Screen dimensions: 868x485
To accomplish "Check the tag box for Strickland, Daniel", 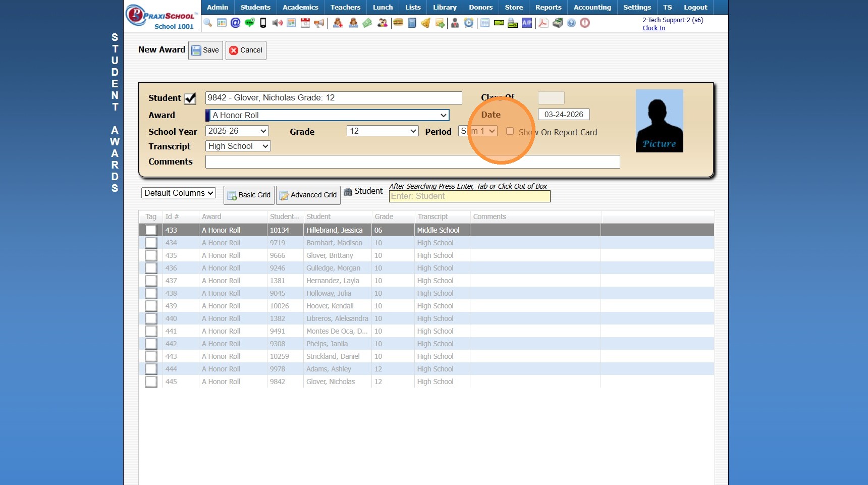I will (151, 356).
